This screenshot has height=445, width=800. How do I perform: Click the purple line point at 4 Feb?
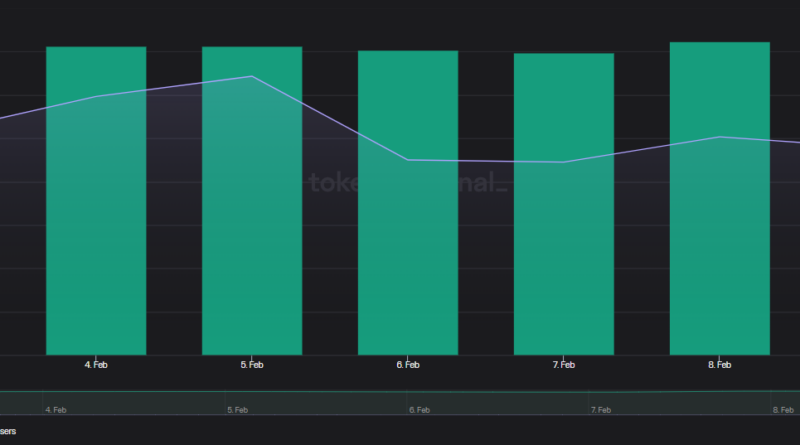[96, 96]
